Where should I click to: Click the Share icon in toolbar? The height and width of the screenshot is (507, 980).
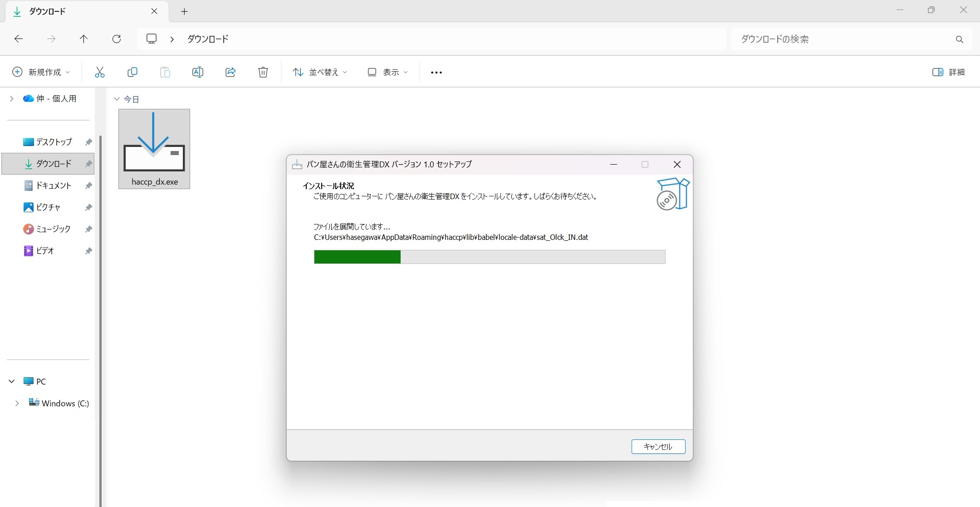[x=230, y=72]
